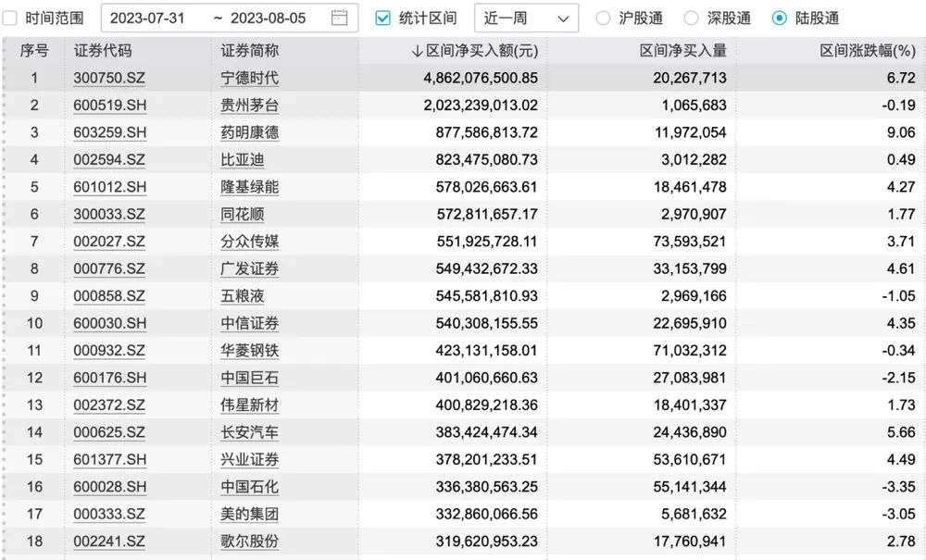Open stock code 603259.SH link
The height and width of the screenshot is (560, 926).
(x=110, y=132)
